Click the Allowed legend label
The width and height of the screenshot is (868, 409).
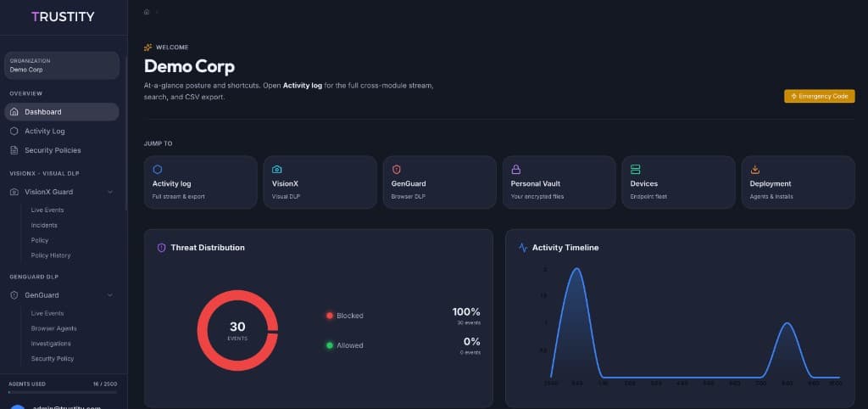[x=350, y=345]
